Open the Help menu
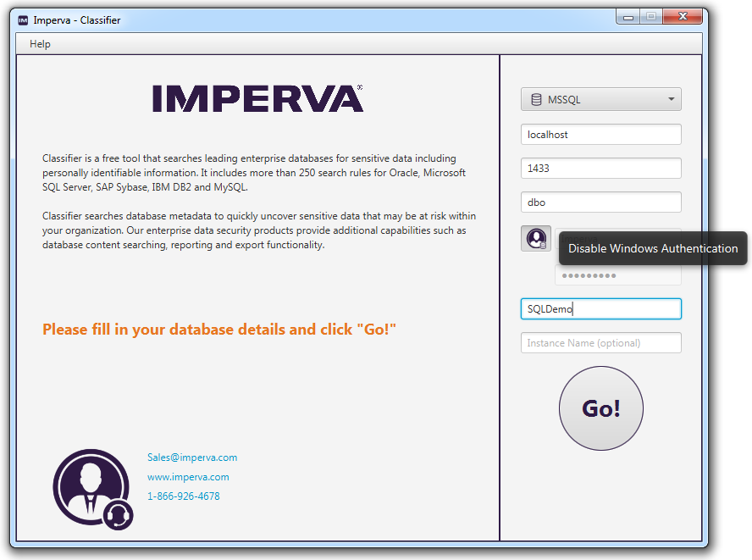Viewport: 752px width, 560px height. coord(40,44)
